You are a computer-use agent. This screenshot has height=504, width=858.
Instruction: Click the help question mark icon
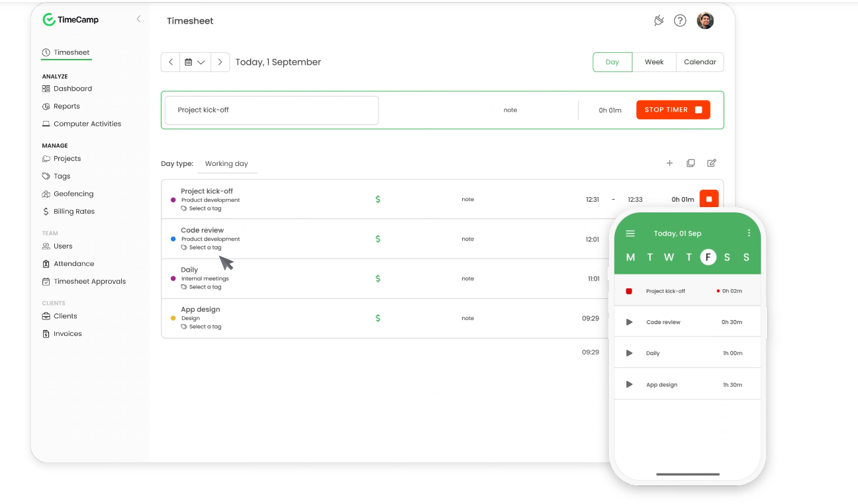680,21
